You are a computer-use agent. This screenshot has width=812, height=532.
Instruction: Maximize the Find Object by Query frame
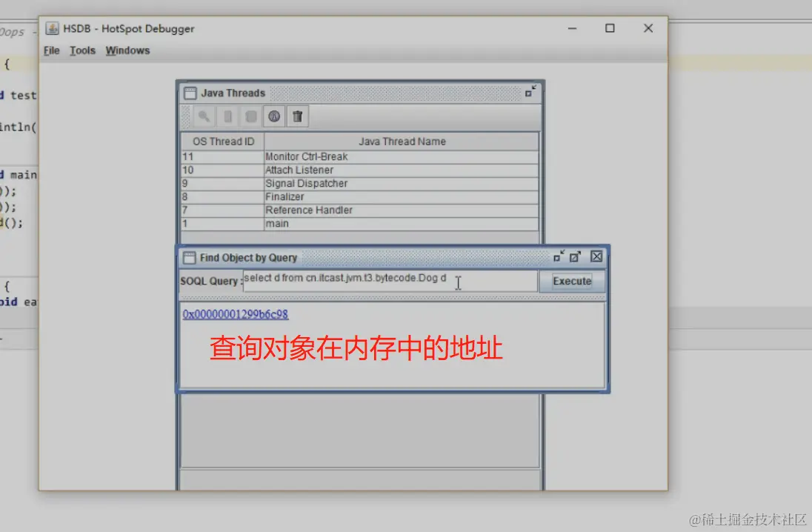pyautogui.click(x=576, y=256)
